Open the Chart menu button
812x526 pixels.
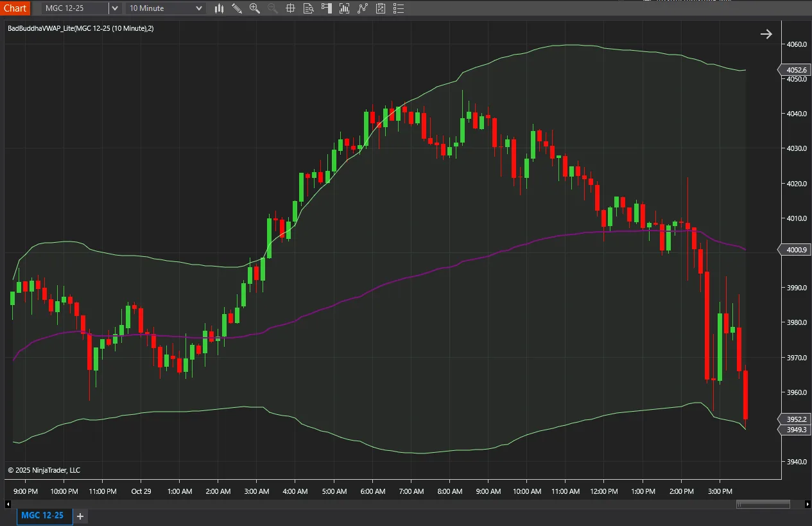(15, 8)
